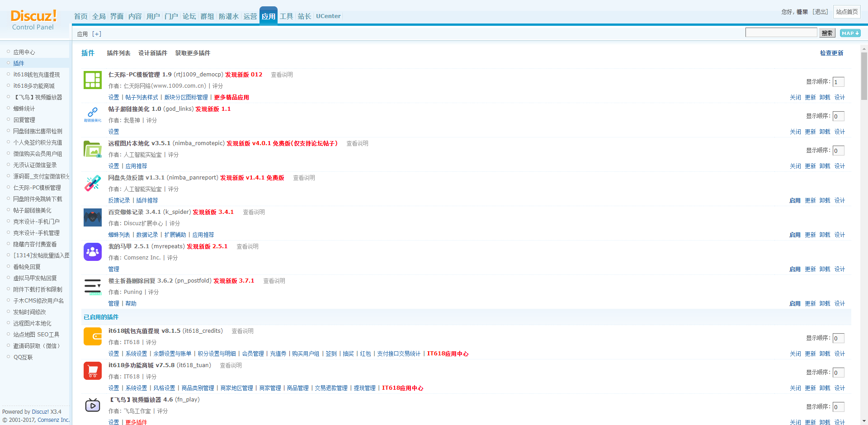868x425 pixels.
Task: Click the spider icon of 百变蜘蛛记录
Action: pyautogui.click(x=93, y=217)
